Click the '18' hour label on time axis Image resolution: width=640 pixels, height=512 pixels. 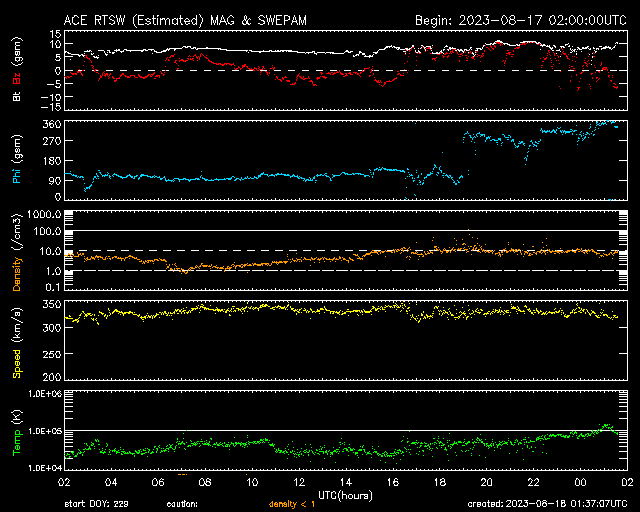click(440, 483)
